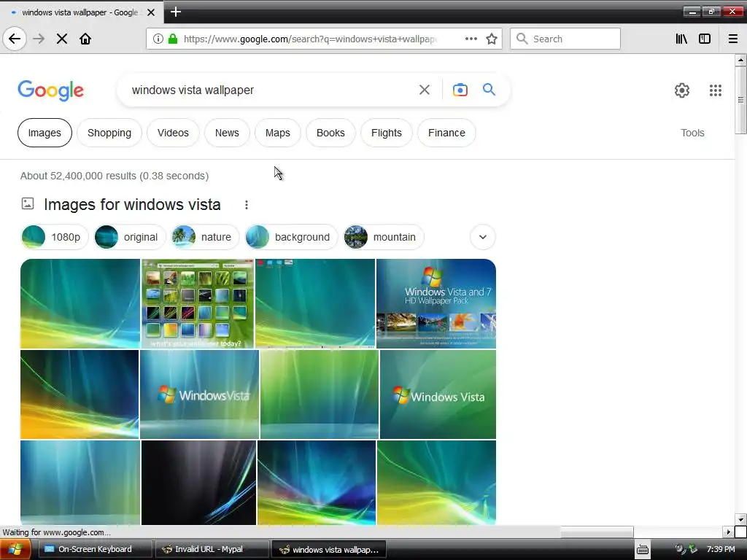
Task: Click the vertical scrollbar up arrow
Action: (740, 60)
